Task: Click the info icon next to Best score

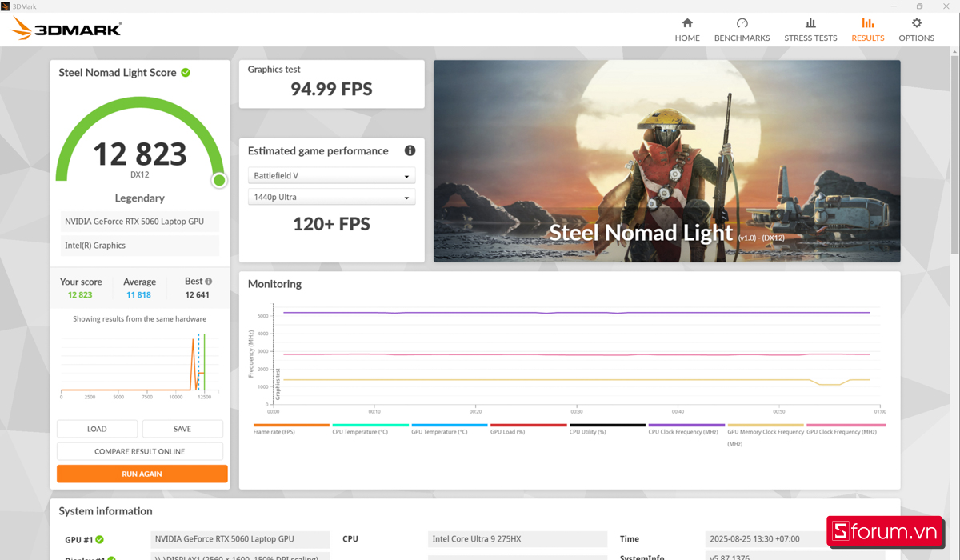Action: click(210, 280)
